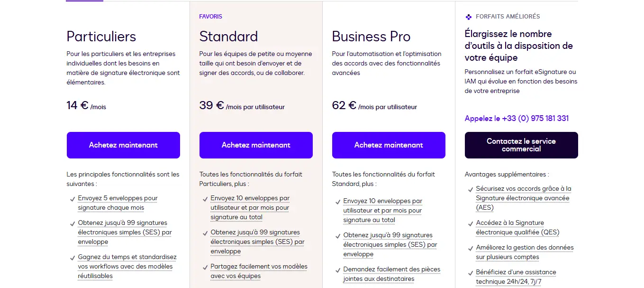This screenshot has height=288, width=644.
Task: Click the phone number +33 (0) 975 181 331
Action: [517, 118]
